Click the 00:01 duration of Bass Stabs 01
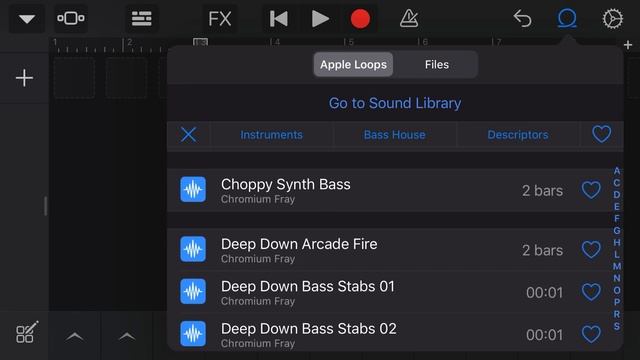 tap(544, 293)
